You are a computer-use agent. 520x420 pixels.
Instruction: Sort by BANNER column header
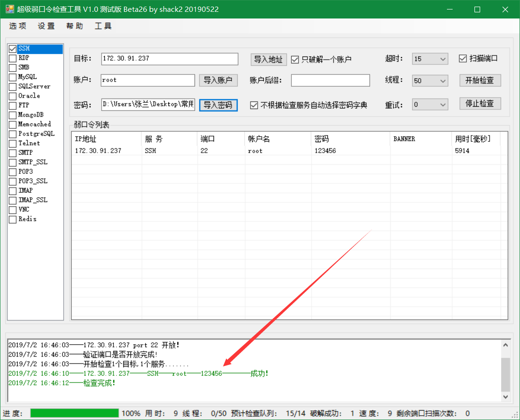pos(421,139)
